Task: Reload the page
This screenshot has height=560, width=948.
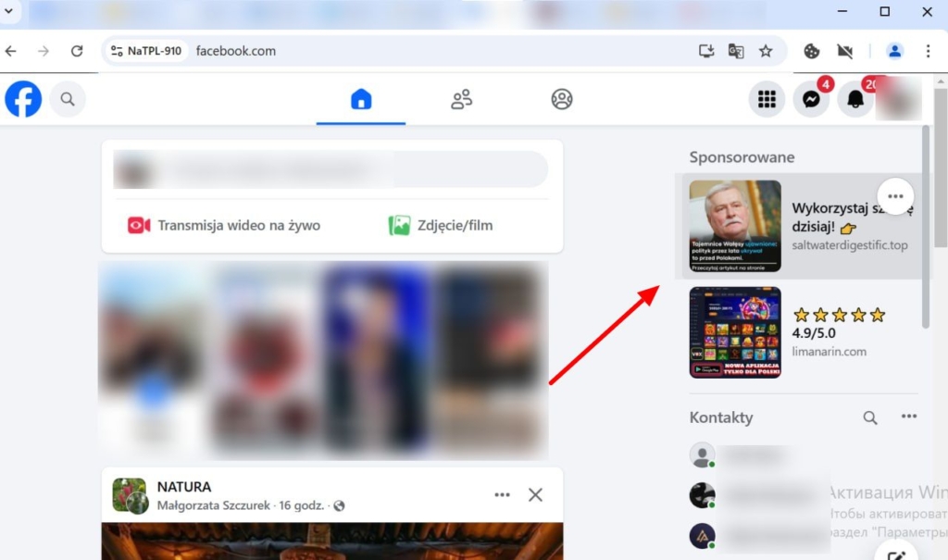Action: 77,51
